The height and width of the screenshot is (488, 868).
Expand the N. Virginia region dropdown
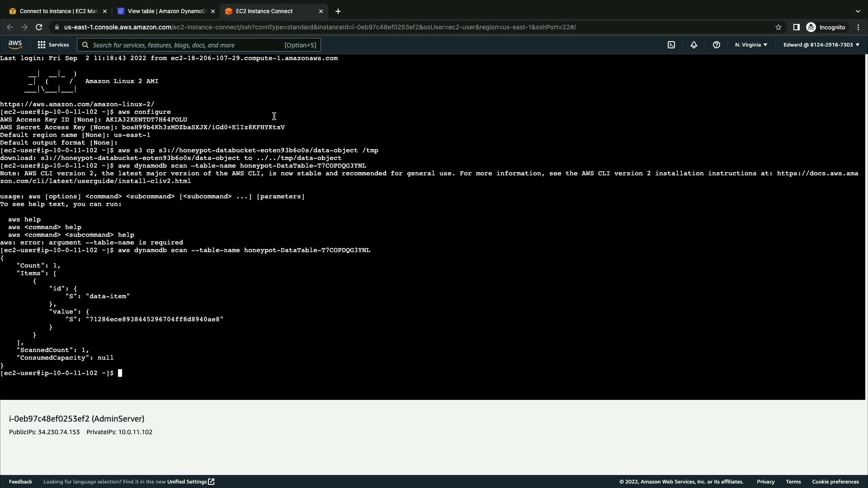751,45
